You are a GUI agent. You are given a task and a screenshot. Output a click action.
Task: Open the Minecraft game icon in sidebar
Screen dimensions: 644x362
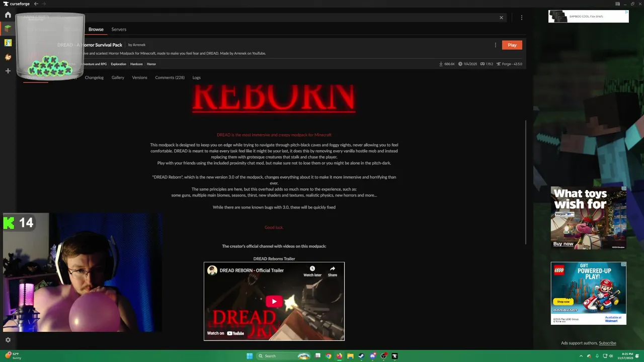[8, 29]
